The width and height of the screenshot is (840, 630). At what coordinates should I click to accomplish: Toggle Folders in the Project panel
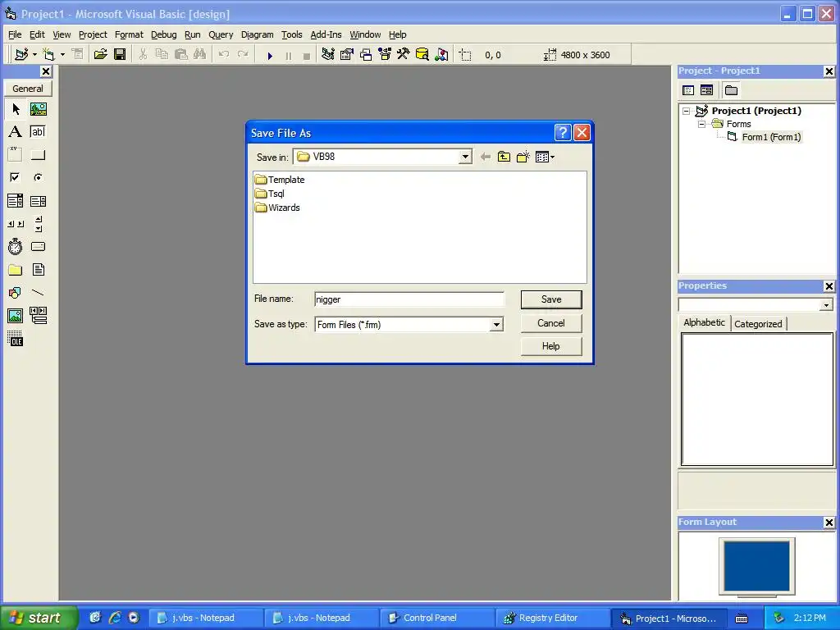[x=731, y=90]
